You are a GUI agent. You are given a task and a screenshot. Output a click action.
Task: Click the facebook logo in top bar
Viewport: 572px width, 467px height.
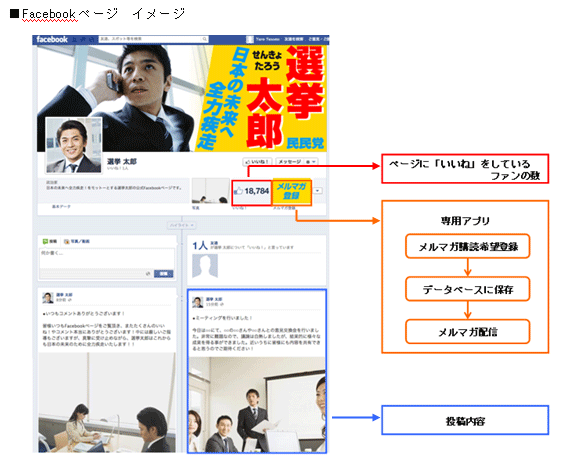52,39
